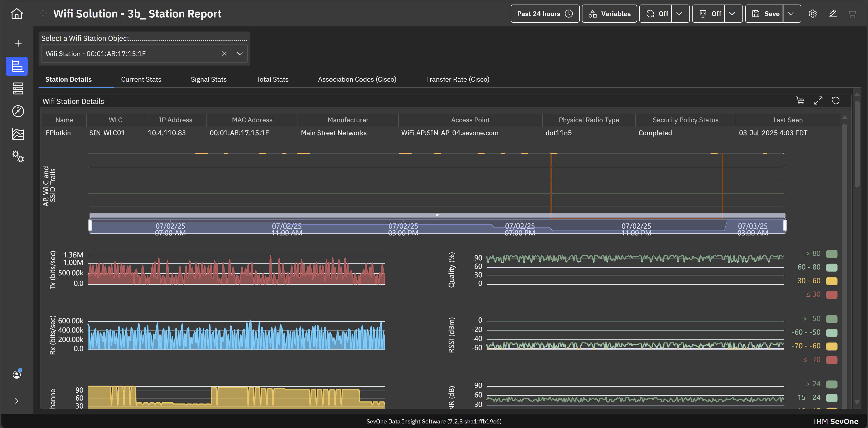Go to the Home icon
The image size is (868, 428).
pos(17,14)
